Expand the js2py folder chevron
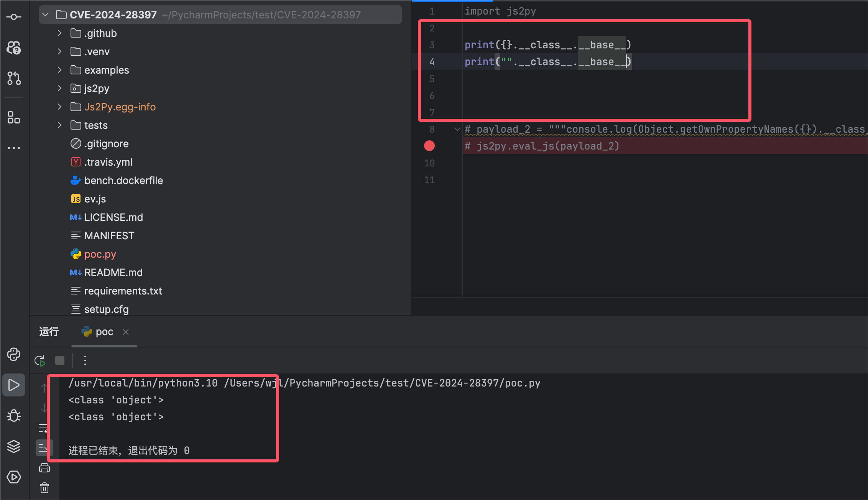This screenshot has width=868, height=500. (59, 89)
